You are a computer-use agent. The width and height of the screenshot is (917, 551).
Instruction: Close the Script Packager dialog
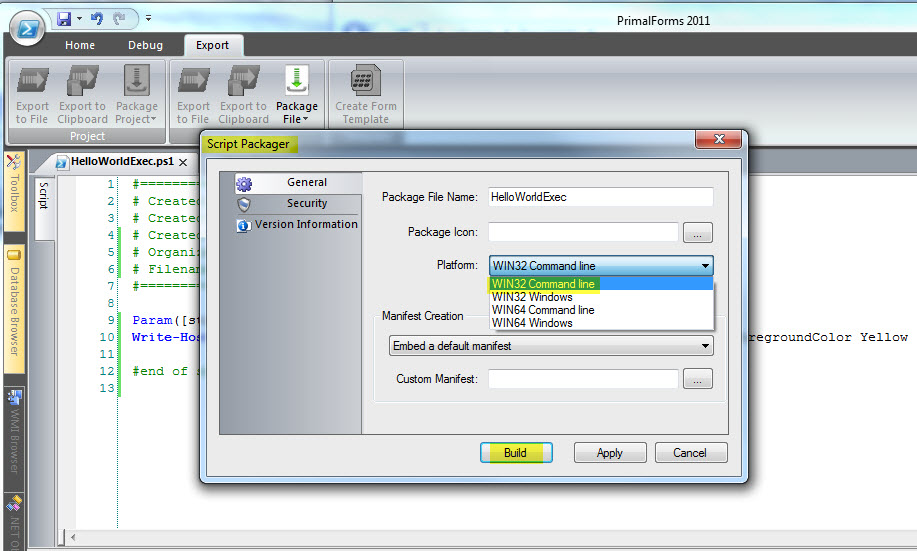pos(719,139)
